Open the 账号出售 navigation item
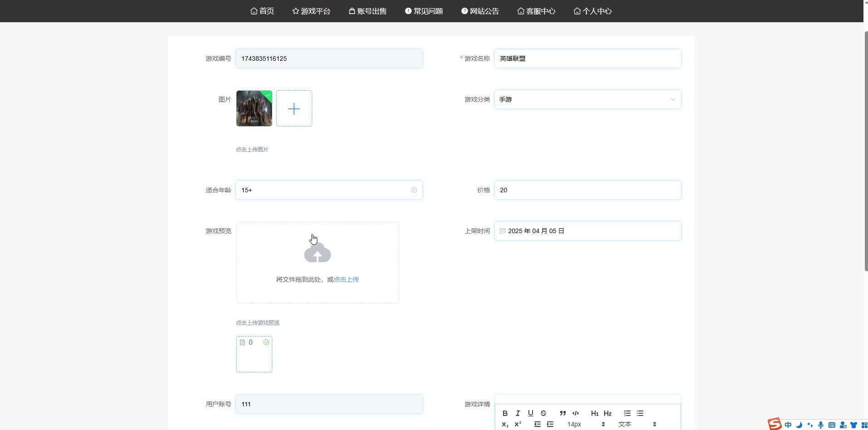Image resolution: width=868 pixels, height=430 pixels. tap(368, 11)
